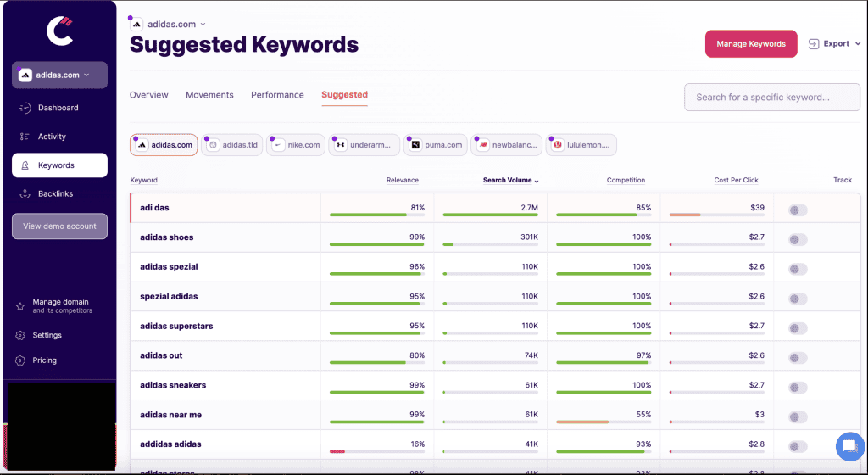The width and height of the screenshot is (868, 475).
Task: Sort by Keyword column header
Action: coord(144,180)
